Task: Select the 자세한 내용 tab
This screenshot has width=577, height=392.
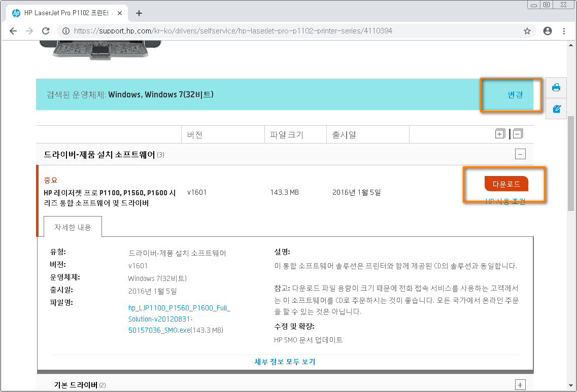Action: 73,227
